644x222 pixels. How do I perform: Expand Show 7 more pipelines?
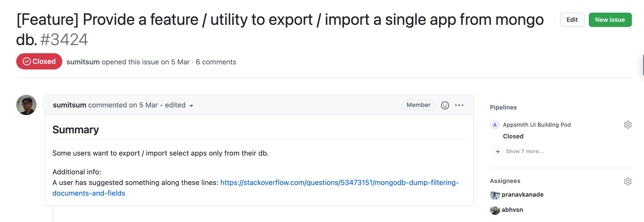tap(525, 152)
